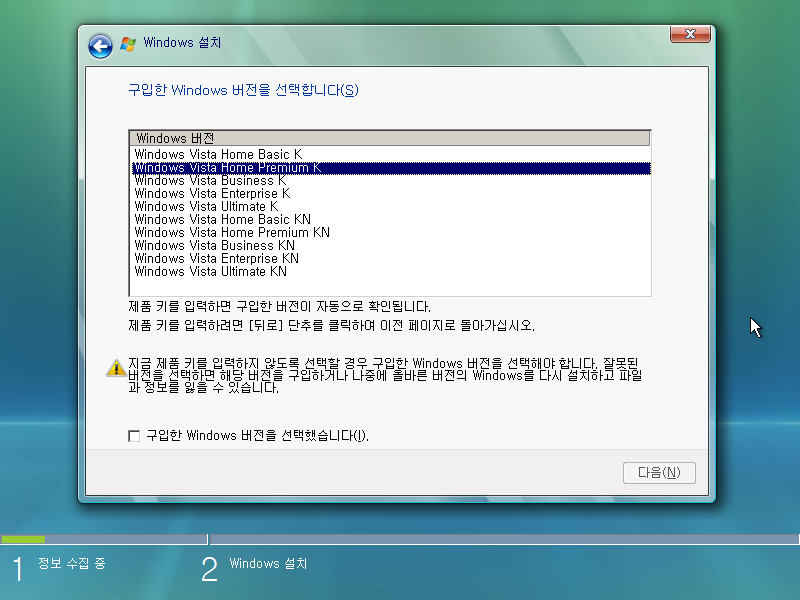Select Windows Vista Home Premium KN
The image size is (800, 600).
click(391, 233)
